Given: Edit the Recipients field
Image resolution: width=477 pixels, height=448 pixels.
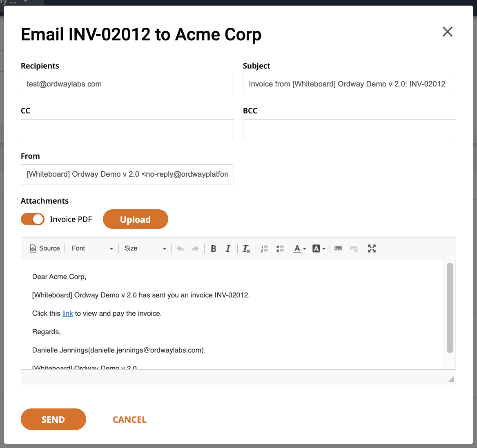Looking at the screenshot, I should (x=127, y=84).
